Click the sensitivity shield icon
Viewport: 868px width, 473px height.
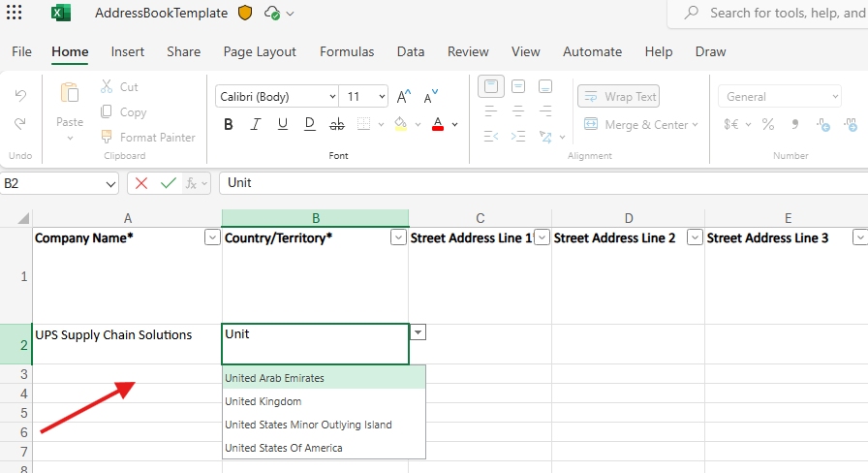245,13
